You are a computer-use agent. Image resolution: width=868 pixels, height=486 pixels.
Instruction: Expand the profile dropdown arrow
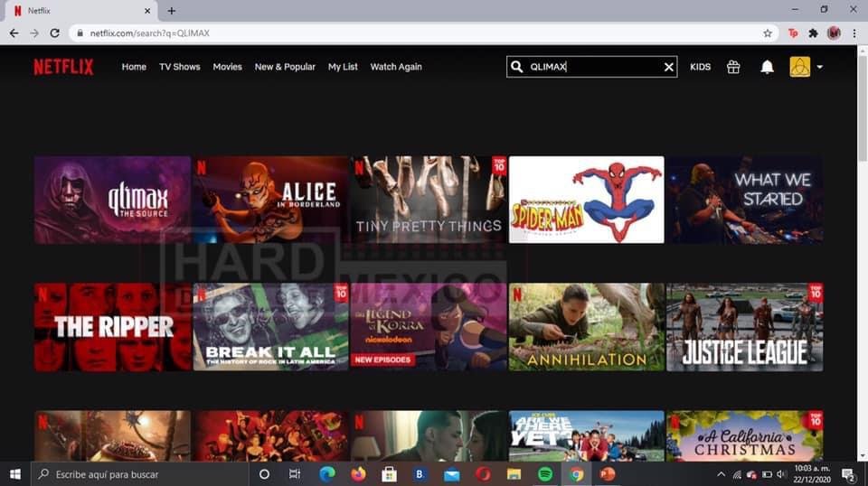820,67
